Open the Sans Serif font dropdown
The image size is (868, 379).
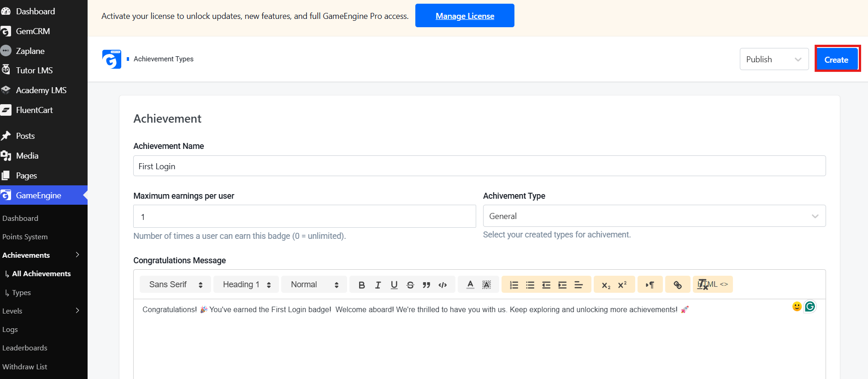175,284
